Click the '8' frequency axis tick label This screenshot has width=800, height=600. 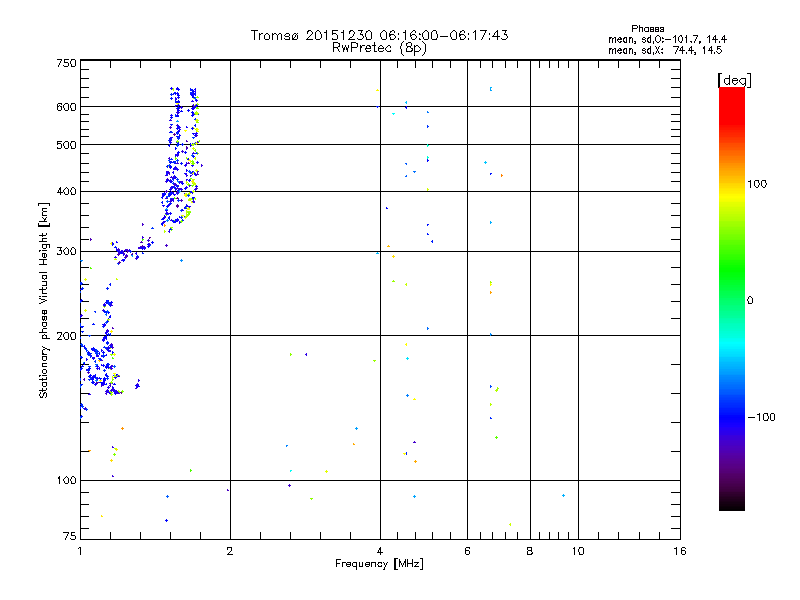point(530,551)
